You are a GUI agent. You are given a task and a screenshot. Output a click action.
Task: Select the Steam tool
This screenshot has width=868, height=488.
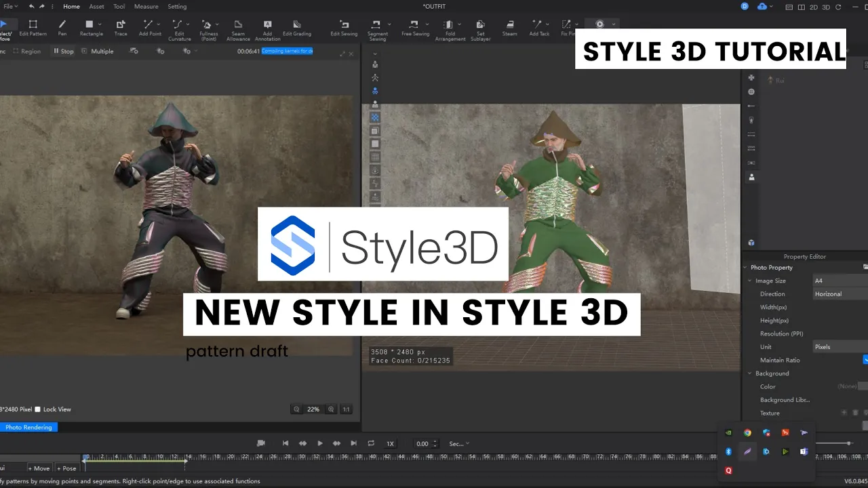(x=509, y=28)
